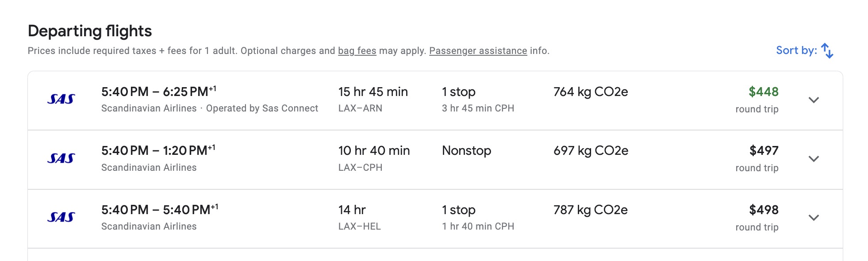The image size is (868, 261).
Task: Click the Sort by arrows icon
Action: (827, 51)
